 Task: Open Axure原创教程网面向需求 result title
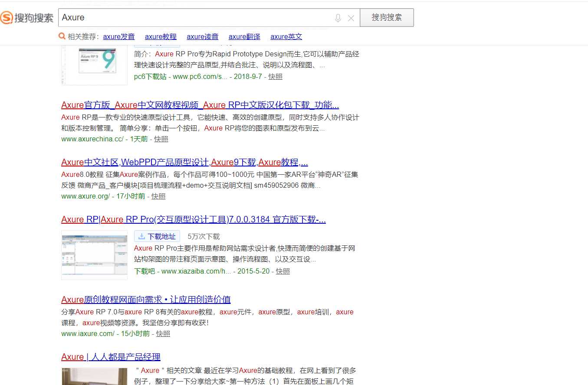(x=146, y=300)
